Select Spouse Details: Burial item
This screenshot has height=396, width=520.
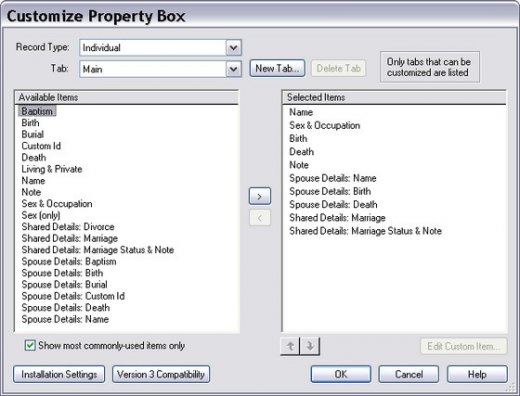pos(64,285)
